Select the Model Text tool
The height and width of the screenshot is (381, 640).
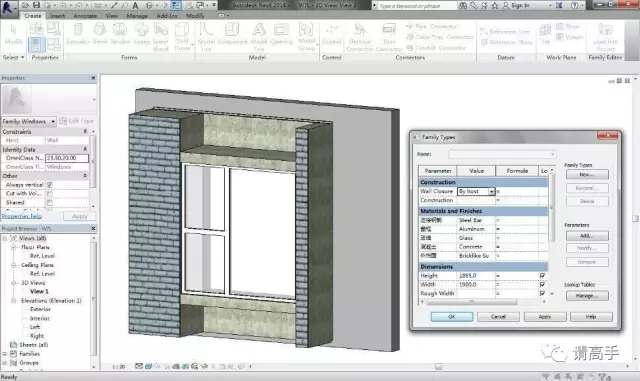click(259, 37)
